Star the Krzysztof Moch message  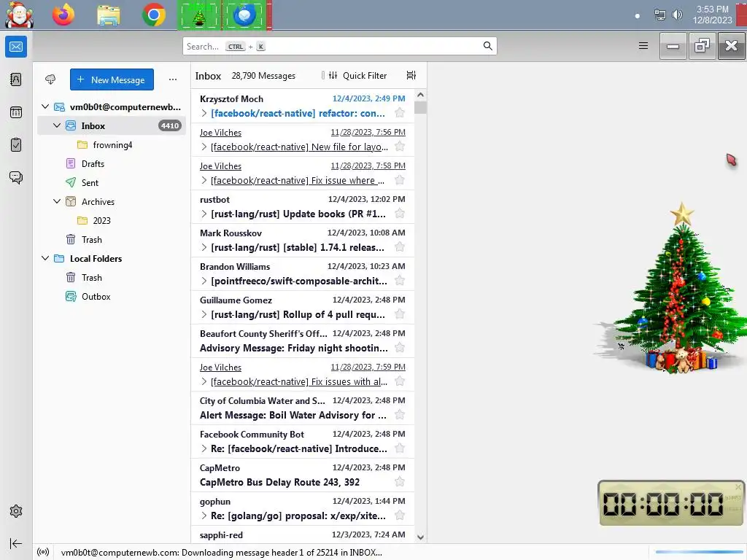point(400,113)
